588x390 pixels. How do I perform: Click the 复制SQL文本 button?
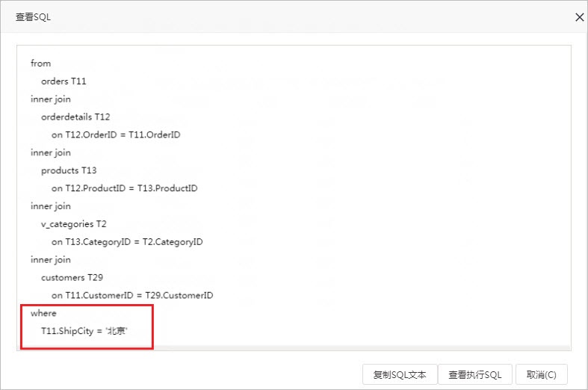[x=400, y=374]
